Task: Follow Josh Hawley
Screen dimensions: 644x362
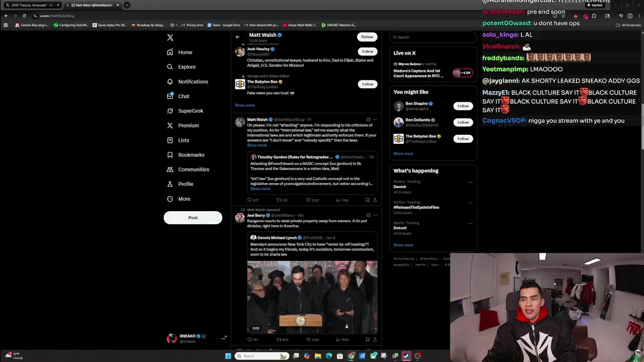Action: coord(368,51)
